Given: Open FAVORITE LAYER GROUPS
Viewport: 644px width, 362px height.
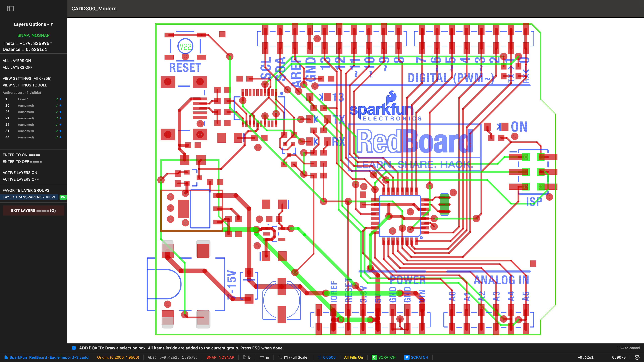Looking at the screenshot, I should tap(26, 190).
